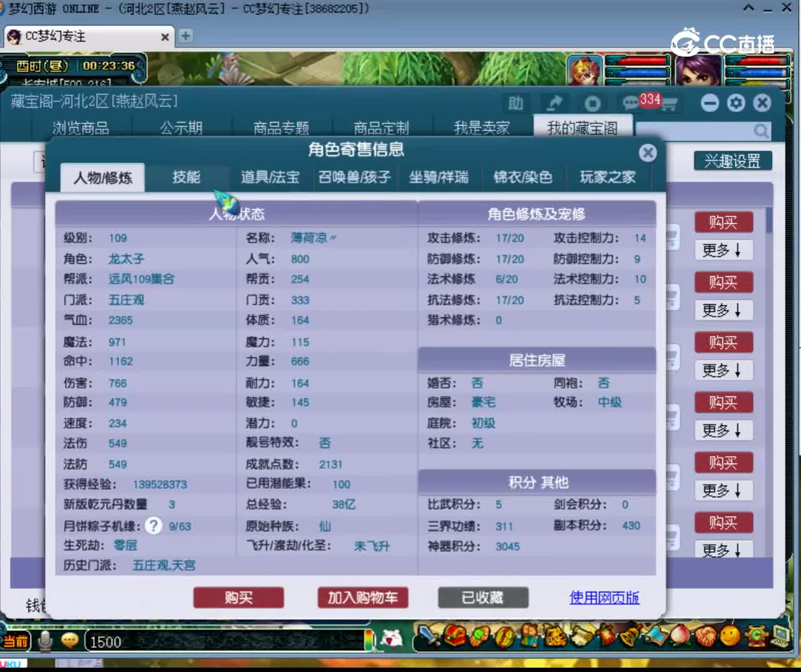Viewport: 801px width, 672px height.
Task: Switch to the 道具/法宝 tab
Action: click(x=270, y=177)
